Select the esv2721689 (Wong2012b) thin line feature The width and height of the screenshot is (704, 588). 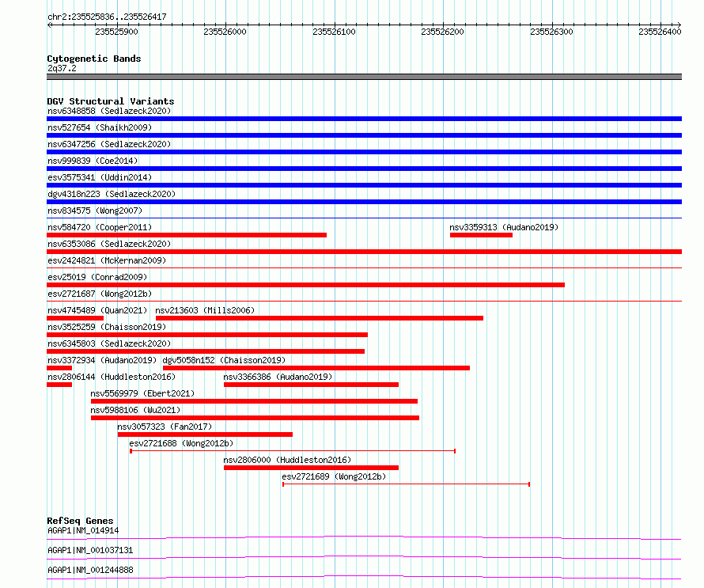pos(407,484)
